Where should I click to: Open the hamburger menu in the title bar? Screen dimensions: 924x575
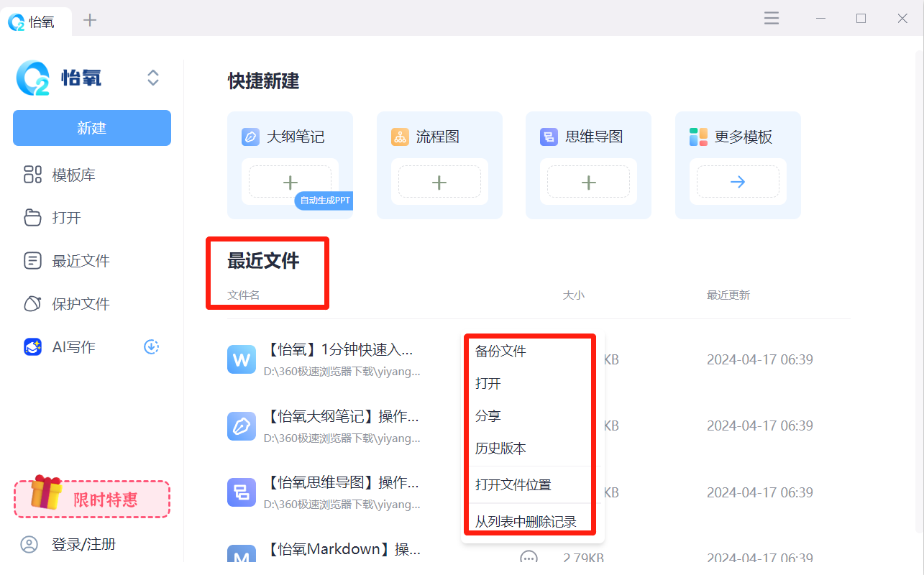772,19
